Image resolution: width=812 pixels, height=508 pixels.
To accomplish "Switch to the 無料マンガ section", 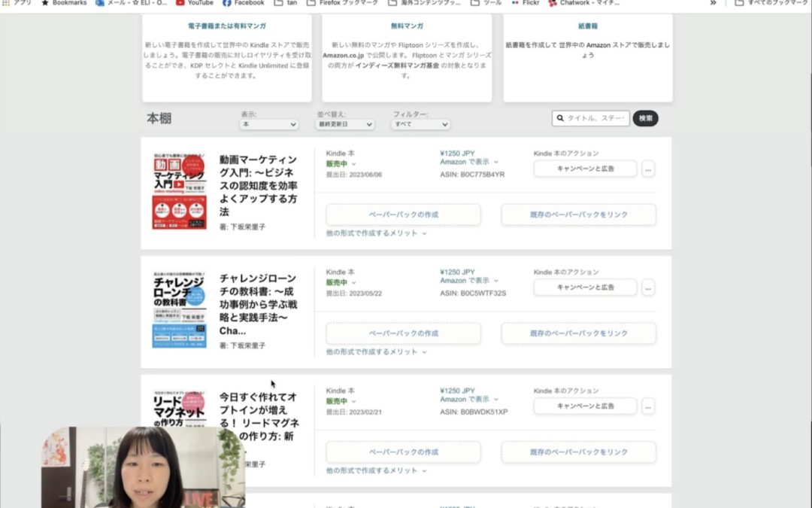I will [x=405, y=26].
